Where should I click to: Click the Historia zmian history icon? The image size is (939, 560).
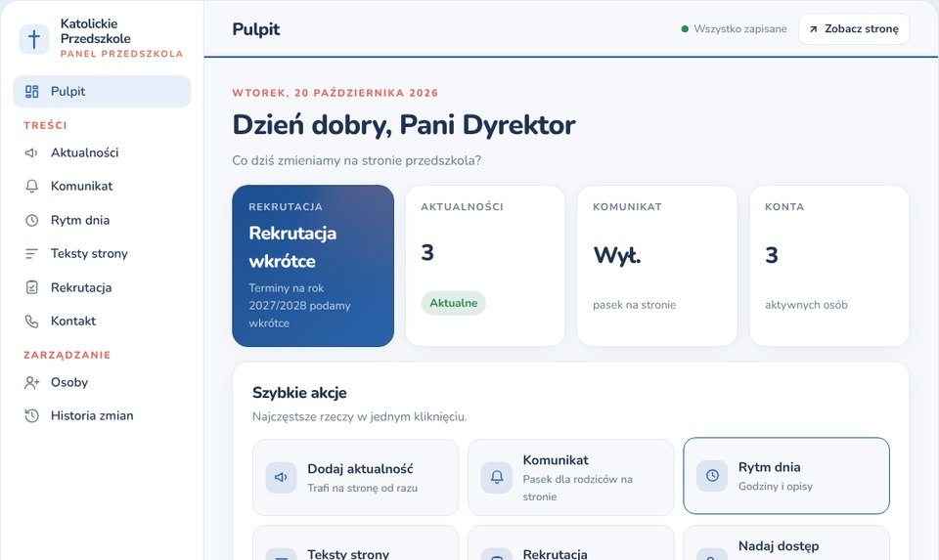(x=31, y=415)
